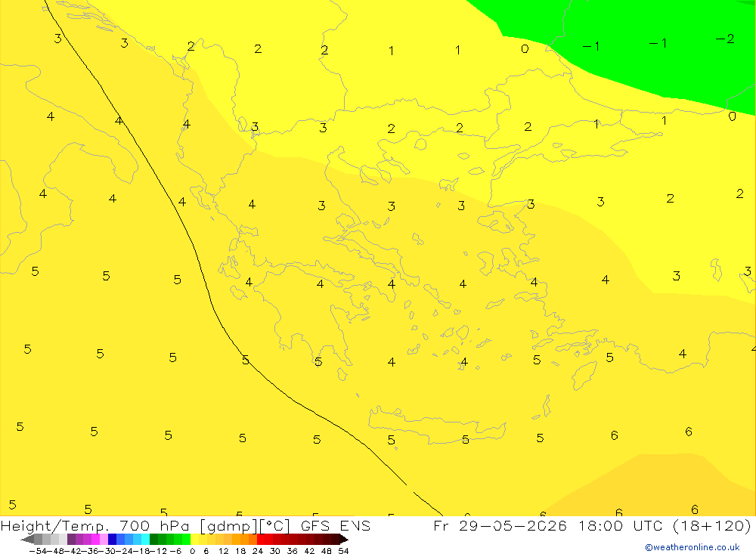The width and height of the screenshot is (756, 554).
Task: Click the weatheronline.co.uk copyright link
Action: click(692, 547)
